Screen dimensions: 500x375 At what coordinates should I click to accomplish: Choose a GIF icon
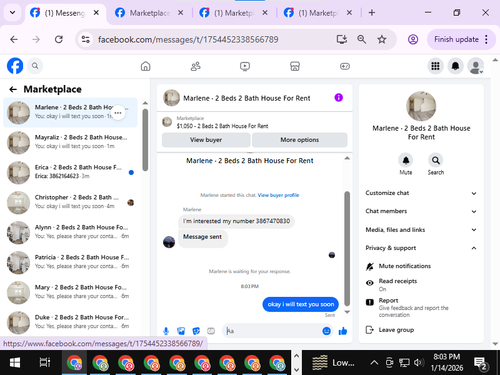click(x=211, y=331)
